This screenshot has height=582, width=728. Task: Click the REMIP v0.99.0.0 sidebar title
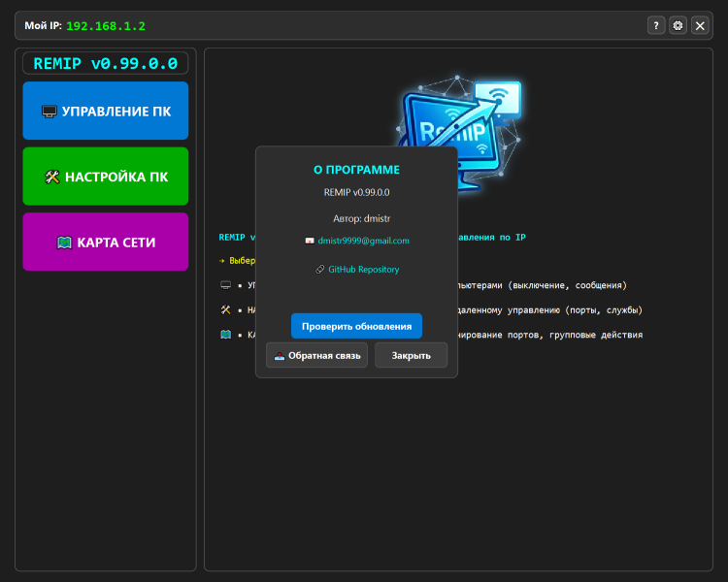click(106, 64)
